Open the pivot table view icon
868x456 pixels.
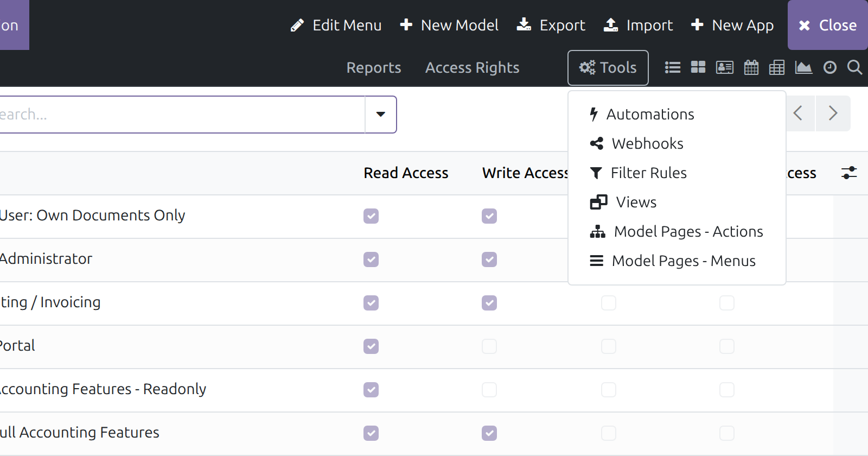[x=777, y=67]
